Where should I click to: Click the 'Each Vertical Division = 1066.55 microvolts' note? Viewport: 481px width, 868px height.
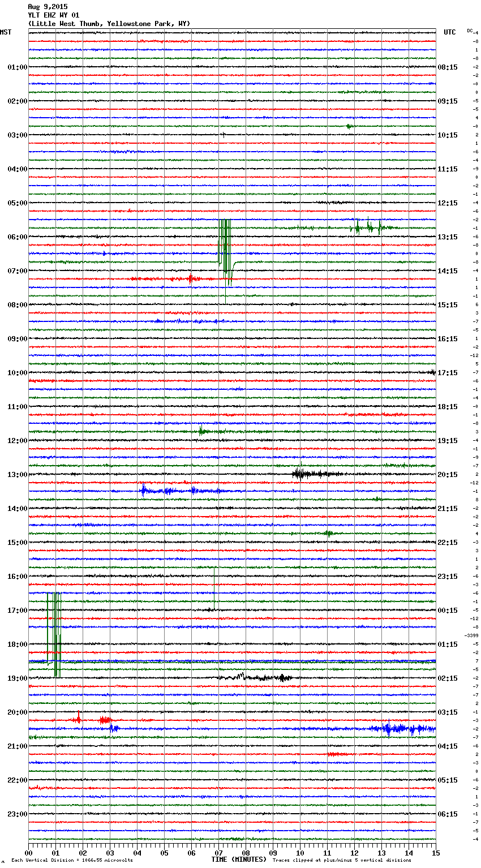coord(72,860)
